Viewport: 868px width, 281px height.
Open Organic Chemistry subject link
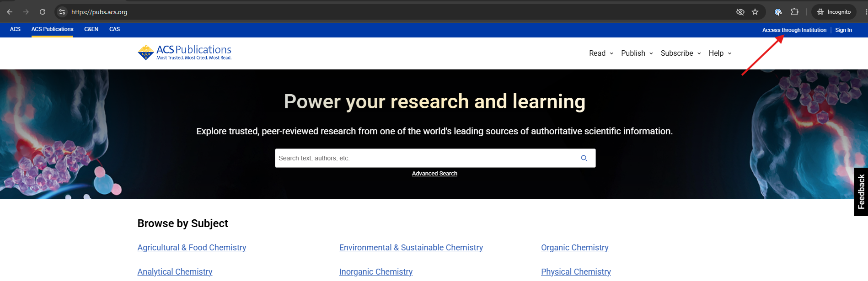574,248
